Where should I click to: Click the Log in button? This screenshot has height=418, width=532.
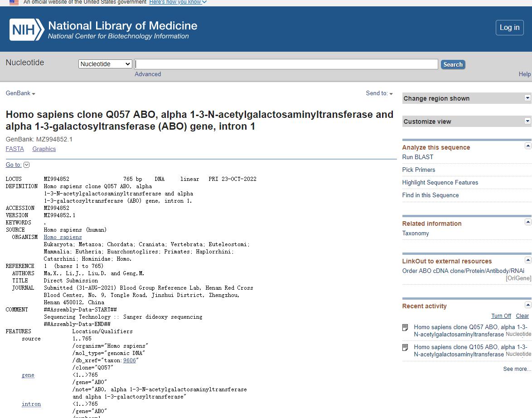coord(509,28)
